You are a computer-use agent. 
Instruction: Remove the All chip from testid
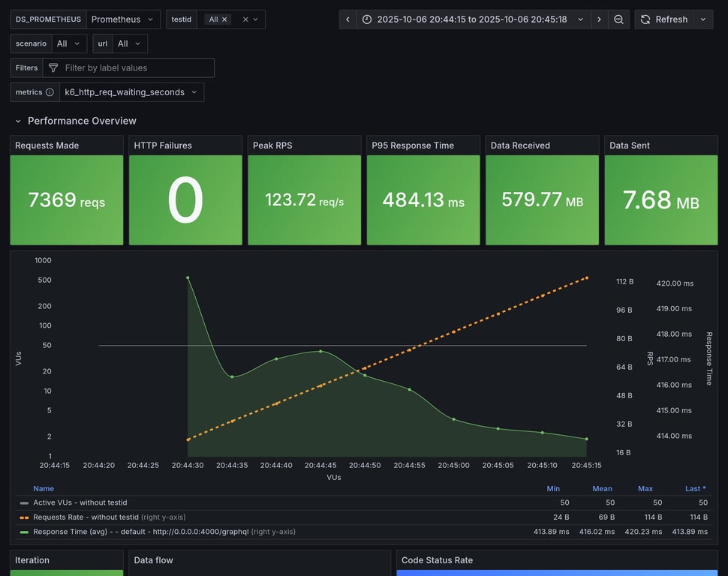[224, 19]
